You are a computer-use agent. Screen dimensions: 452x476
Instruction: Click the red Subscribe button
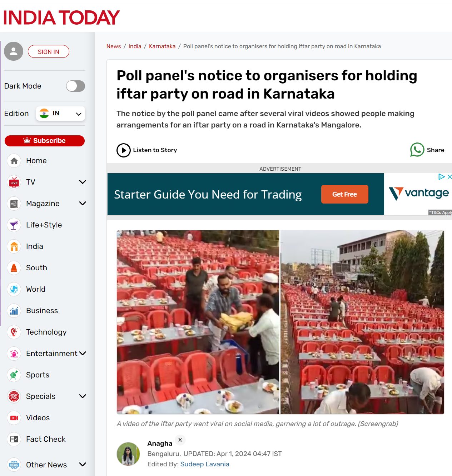click(x=45, y=141)
